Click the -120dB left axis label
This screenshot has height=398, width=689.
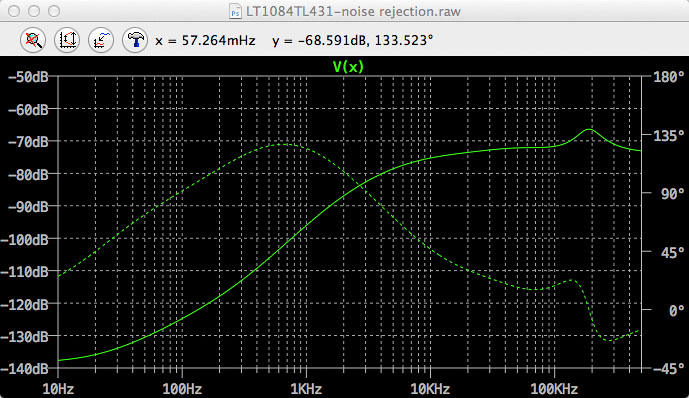click(x=25, y=304)
